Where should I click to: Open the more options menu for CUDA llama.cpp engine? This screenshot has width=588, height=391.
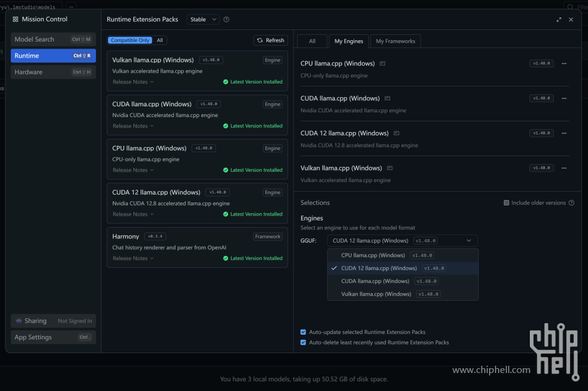tap(564, 99)
